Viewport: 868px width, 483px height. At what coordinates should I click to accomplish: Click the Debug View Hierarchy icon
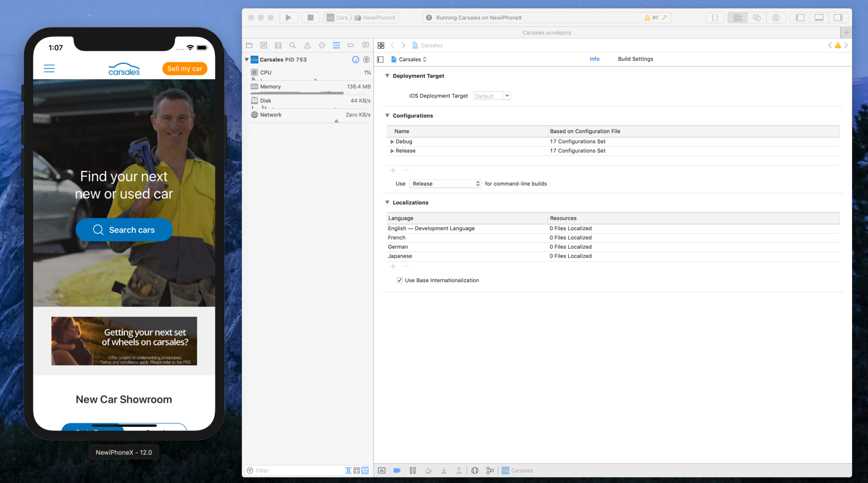tap(475, 470)
